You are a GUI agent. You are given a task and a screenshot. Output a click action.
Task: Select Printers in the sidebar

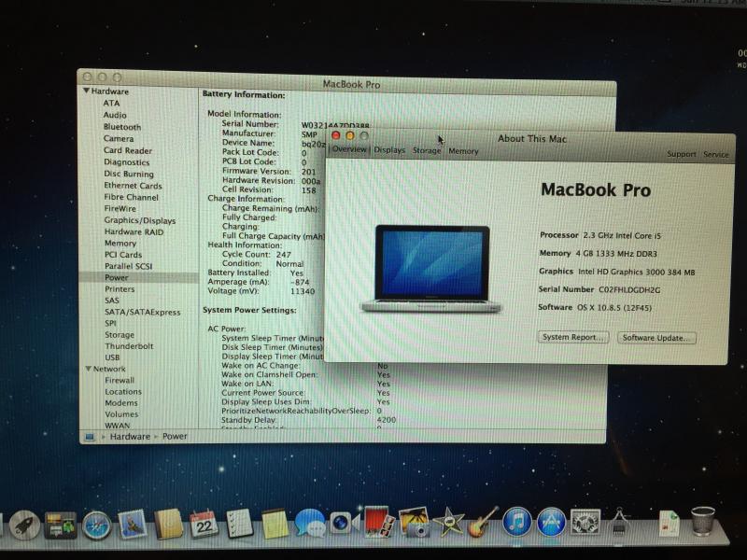pyautogui.click(x=120, y=289)
